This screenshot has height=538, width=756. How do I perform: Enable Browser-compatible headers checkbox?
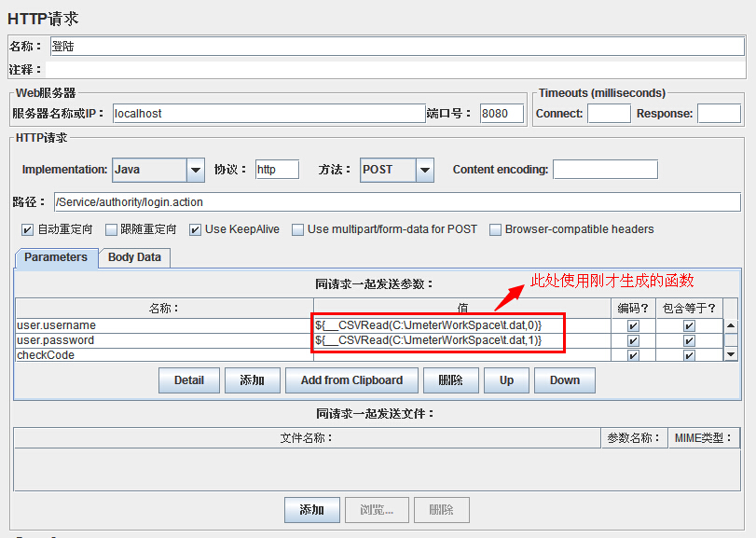(x=495, y=230)
